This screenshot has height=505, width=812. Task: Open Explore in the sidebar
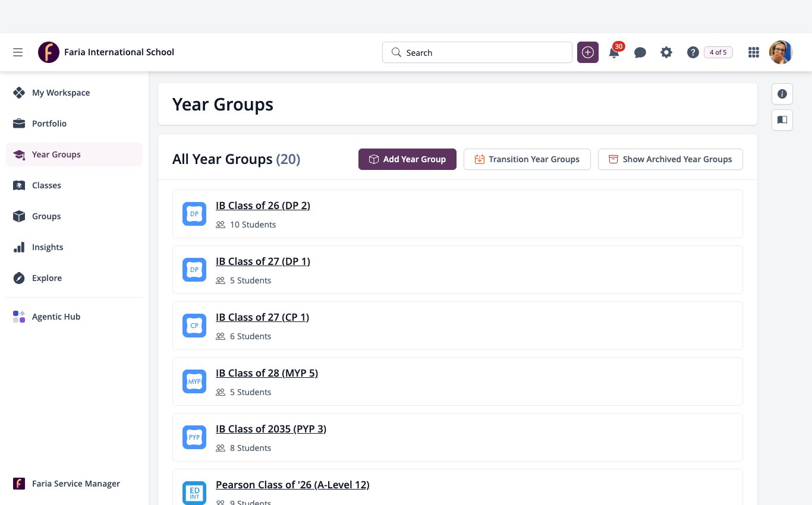point(74,278)
